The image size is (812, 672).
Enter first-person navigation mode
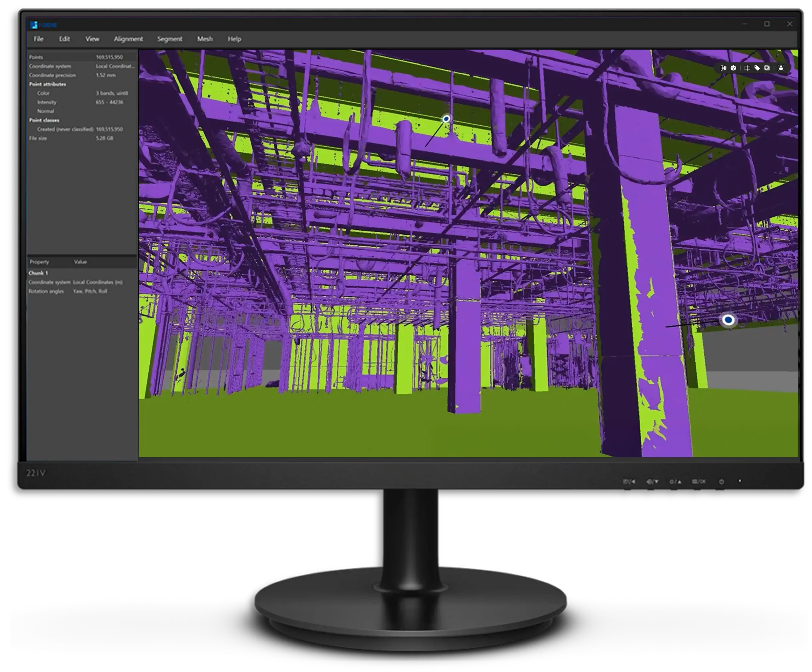(x=781, y=68)
